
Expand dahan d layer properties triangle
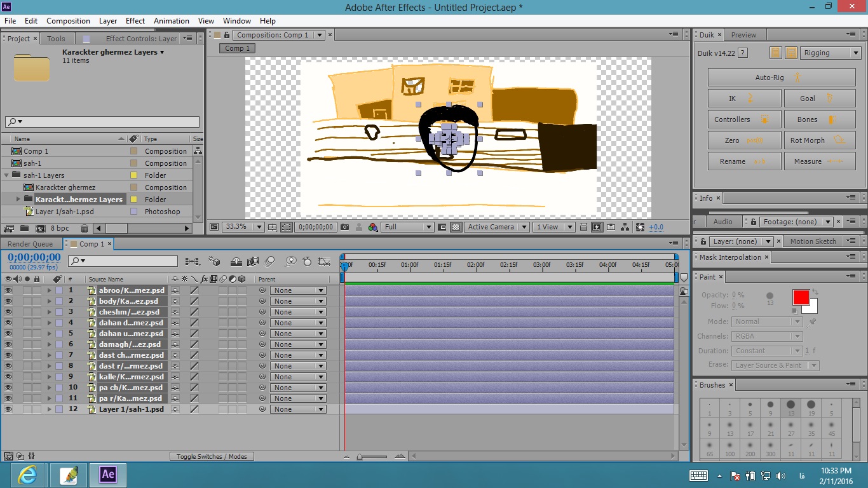click(x=49, y=323)
